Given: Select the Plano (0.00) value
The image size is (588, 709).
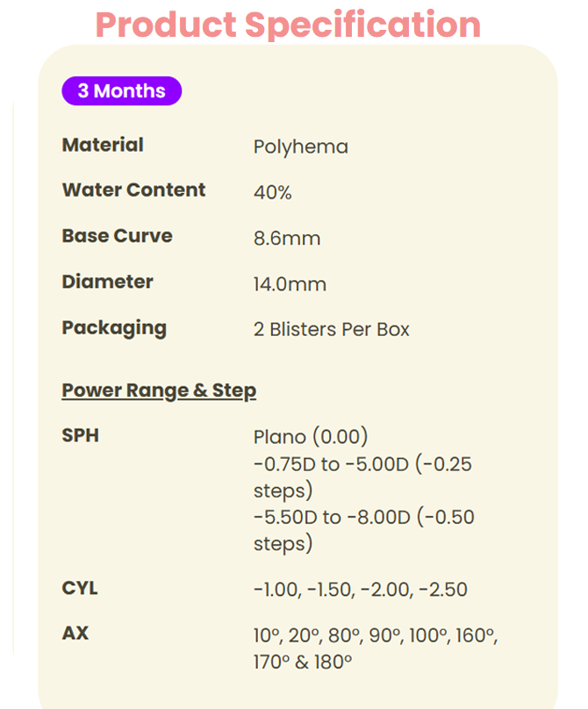Looking at the screenshot, I should pos(311,437).
